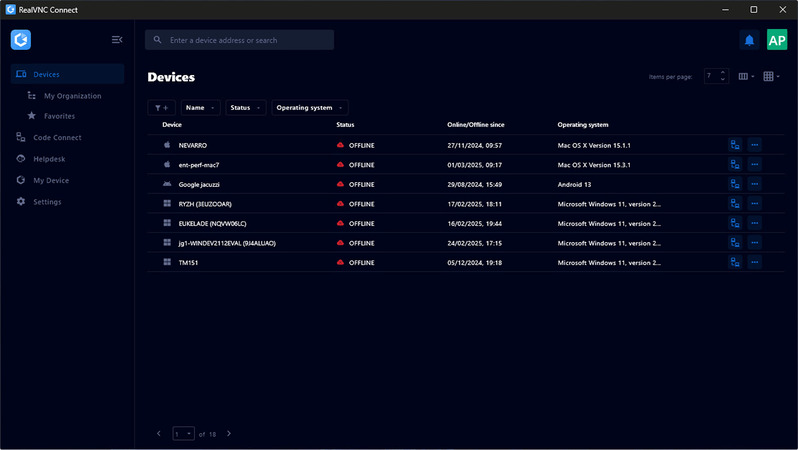Open My Organization in the sidebar
The image size is (798, 450).
tap(72, 96)
